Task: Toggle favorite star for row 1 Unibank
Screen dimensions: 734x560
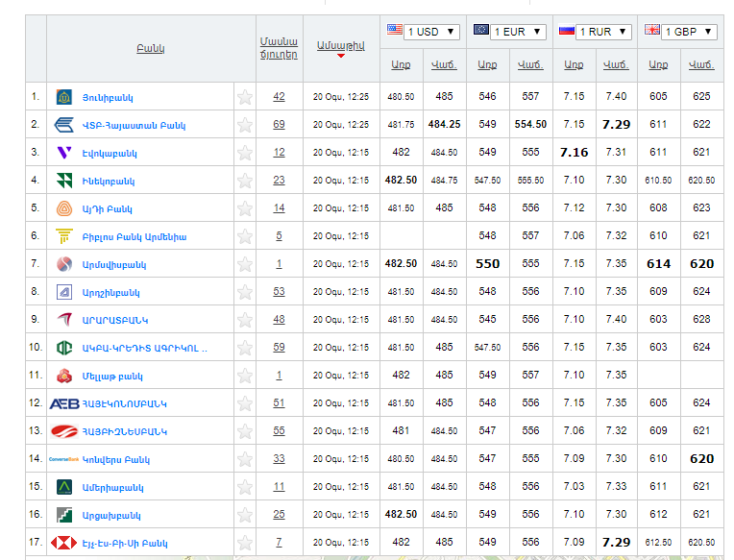Action: coord(245,97)
